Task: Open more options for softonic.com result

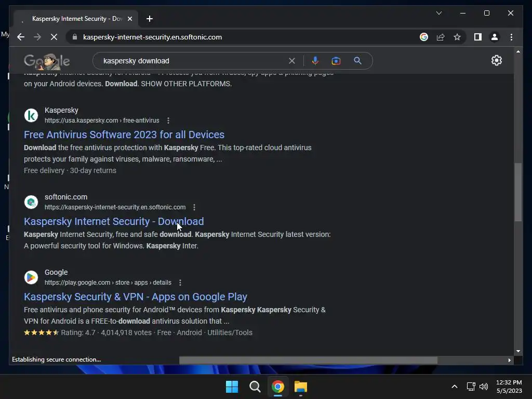Action: coord(194,207)
